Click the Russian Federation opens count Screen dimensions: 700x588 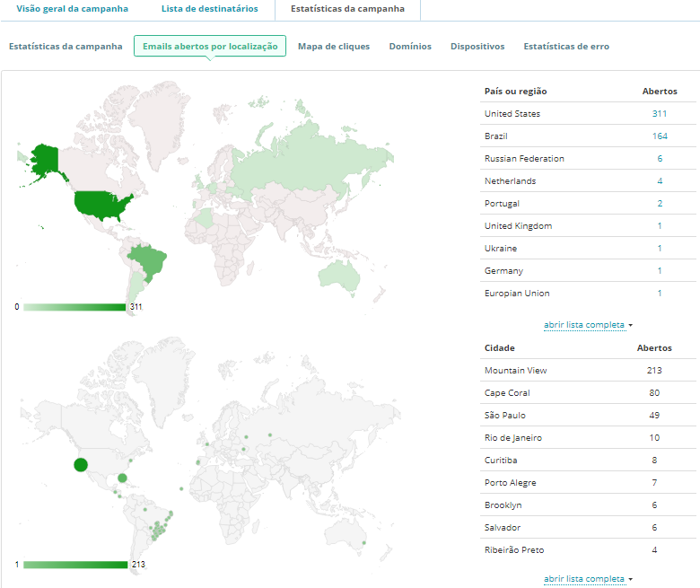click(x=660, y=159)
